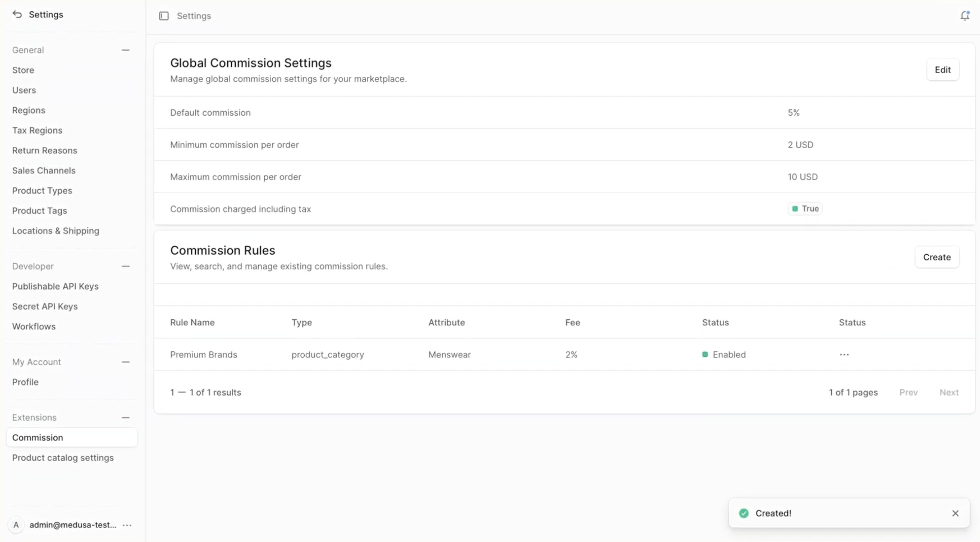Dismiss the Created toast notification
The width and height of the screenshot is (980, 542).
click(x=955, y=513)
